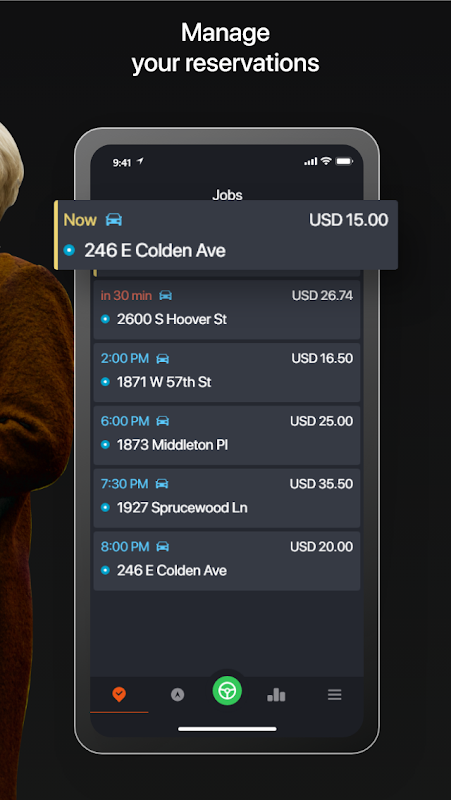Screen dimensions: 451x800
Task: Click the car icon next to Now
Action: (114, 220)
